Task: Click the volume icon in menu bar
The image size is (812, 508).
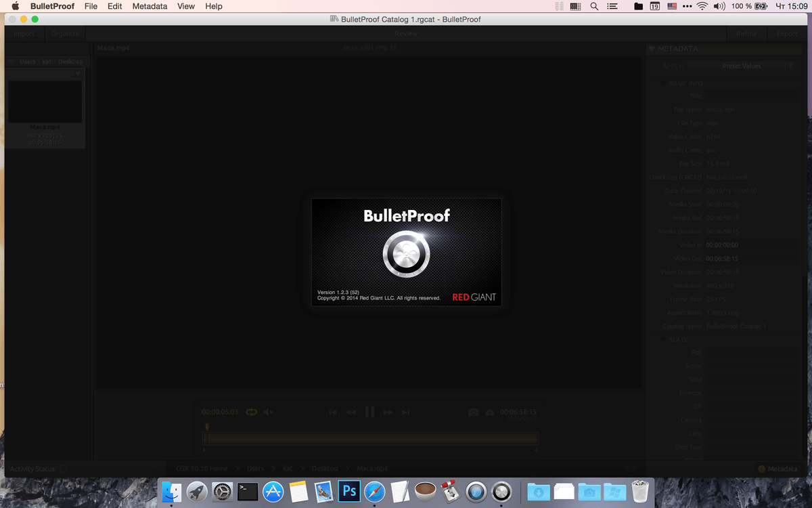Action: pos(719,6)
